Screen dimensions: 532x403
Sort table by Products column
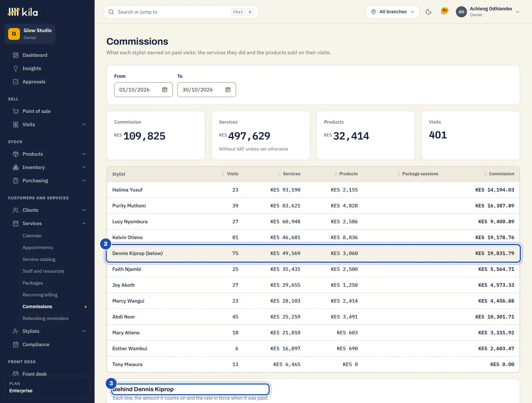coord(346,174)
